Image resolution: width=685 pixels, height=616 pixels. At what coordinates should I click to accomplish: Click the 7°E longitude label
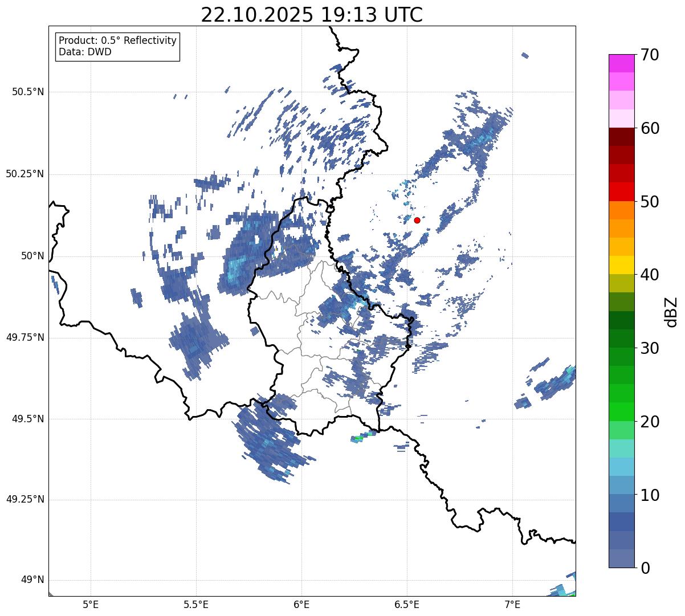point(512,605)
